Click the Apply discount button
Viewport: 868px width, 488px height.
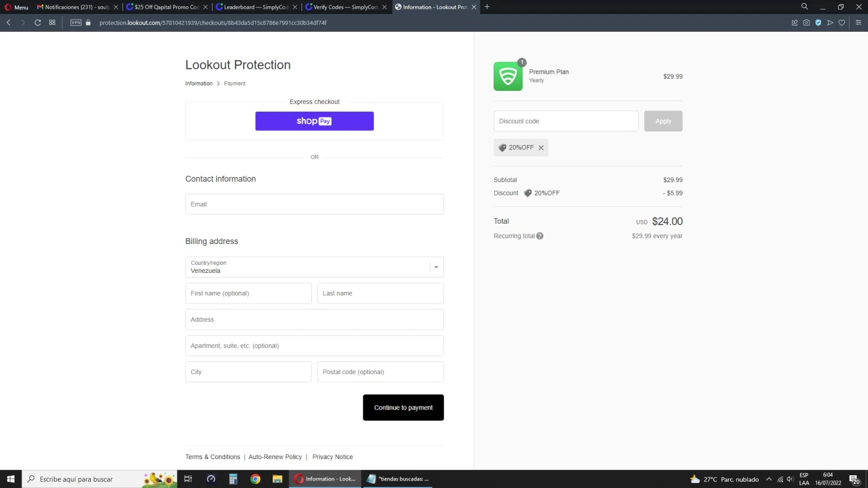click(663, 121)
